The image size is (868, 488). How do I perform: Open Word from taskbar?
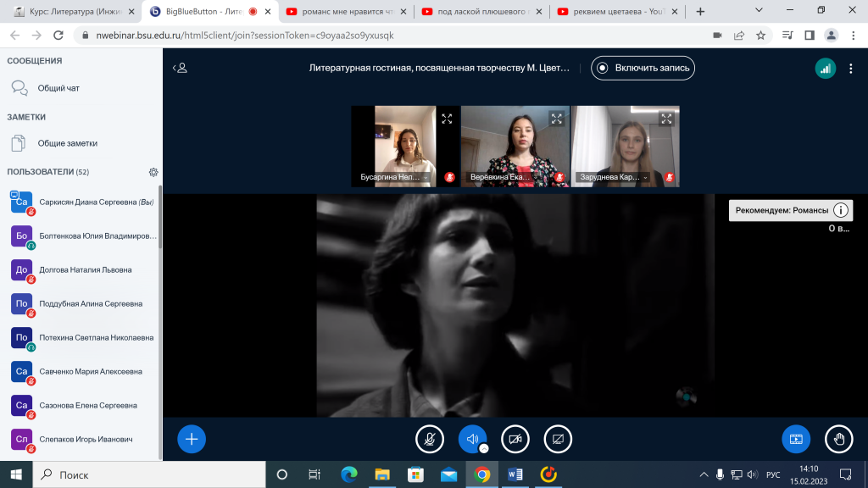pyautogui.click(x=515, y=474)
